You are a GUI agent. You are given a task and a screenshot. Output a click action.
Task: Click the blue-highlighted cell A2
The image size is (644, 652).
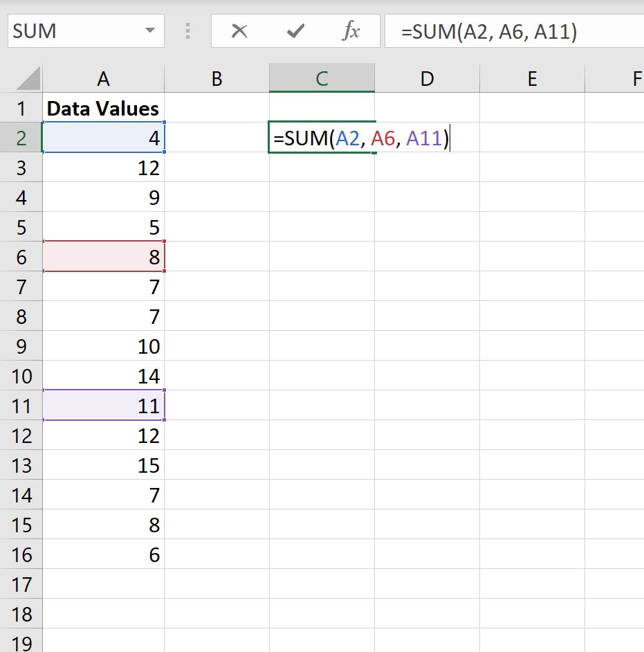pos(103,138)
